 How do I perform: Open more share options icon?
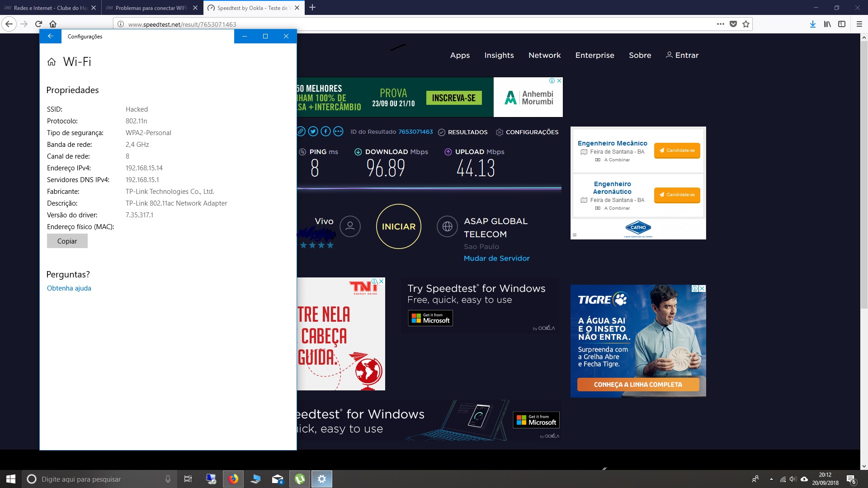[338, 131]
